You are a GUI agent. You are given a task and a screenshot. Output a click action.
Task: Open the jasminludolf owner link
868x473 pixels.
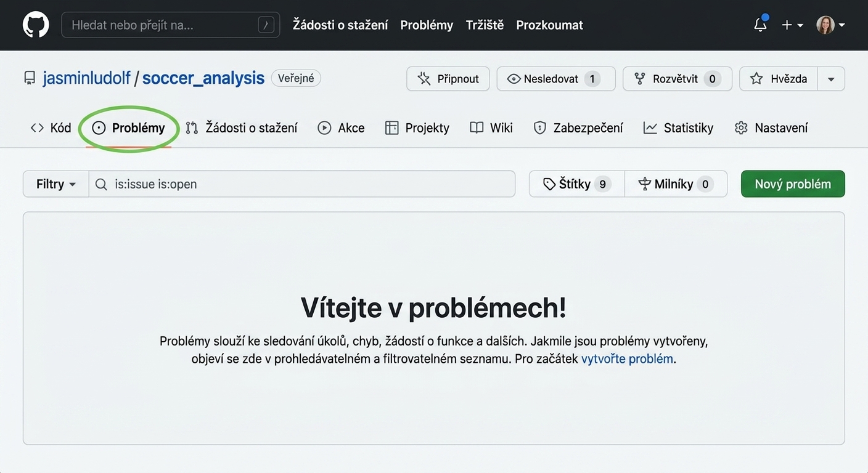(86, 78)
